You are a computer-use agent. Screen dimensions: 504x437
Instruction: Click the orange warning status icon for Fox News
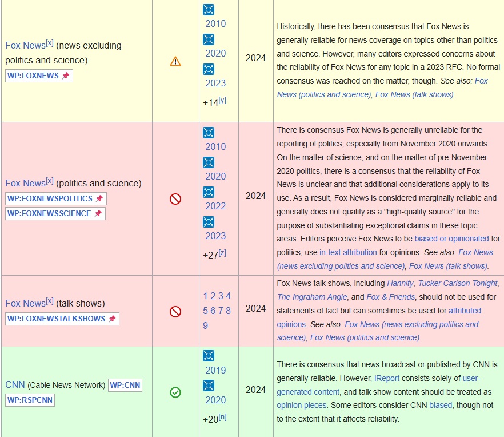[175, 61]
